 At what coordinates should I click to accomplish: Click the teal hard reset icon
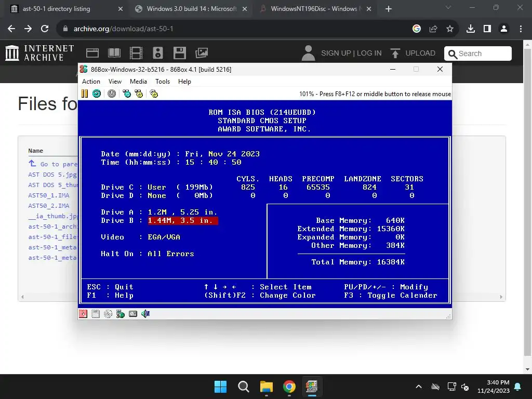click(97, 94)
